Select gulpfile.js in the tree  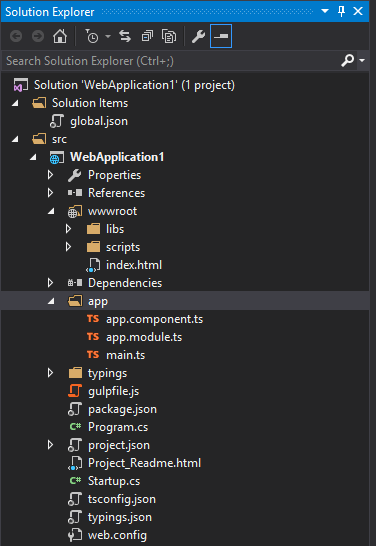113,391
